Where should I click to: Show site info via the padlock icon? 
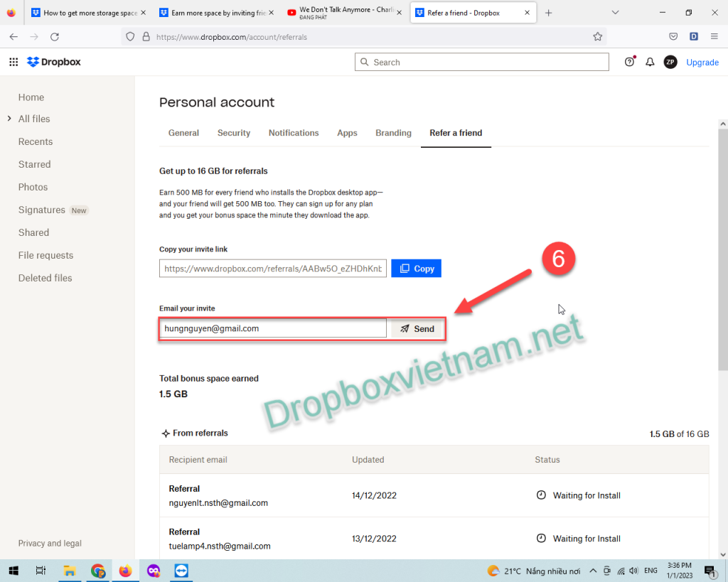point(146,37)
